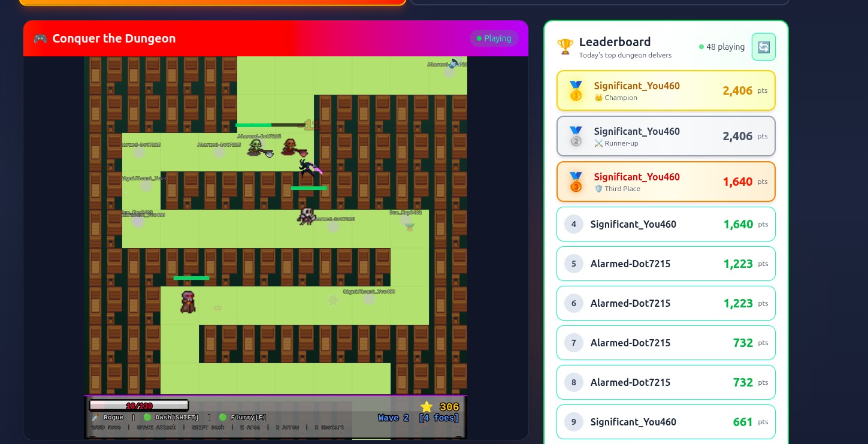The image size is (868, 444).
Task: Click the Playing status badge
Action: 494,38
